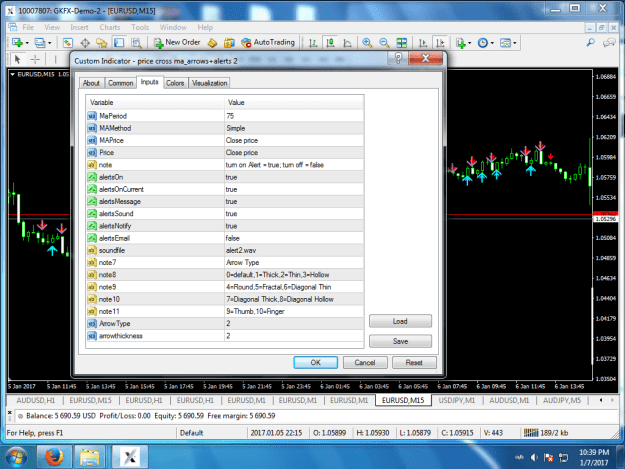Image resolution: width=625 pixels, height=469 pixels.
Task: Open the Strategy Tester magnifier icon
Action: tap(136, 43)
